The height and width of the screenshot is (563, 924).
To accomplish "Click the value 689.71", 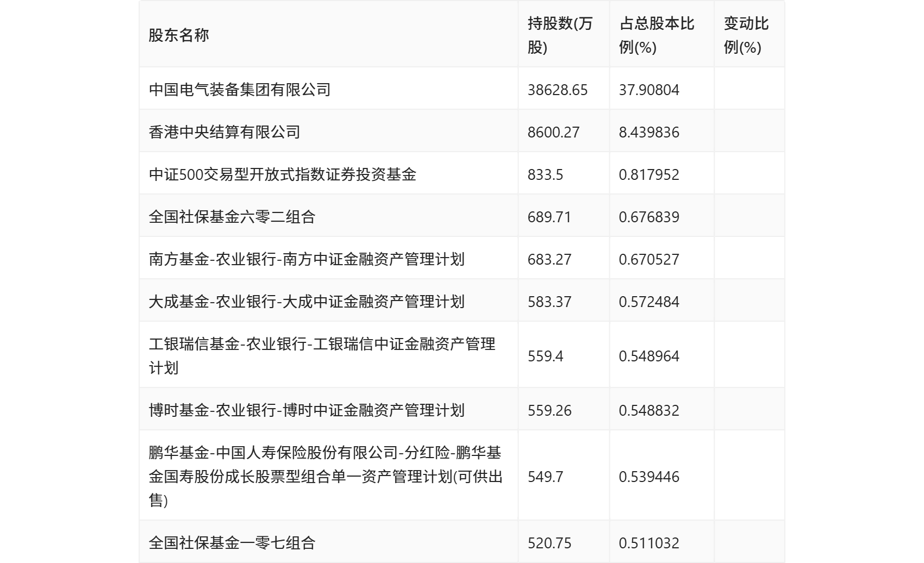I will click(x=549, y=217).
